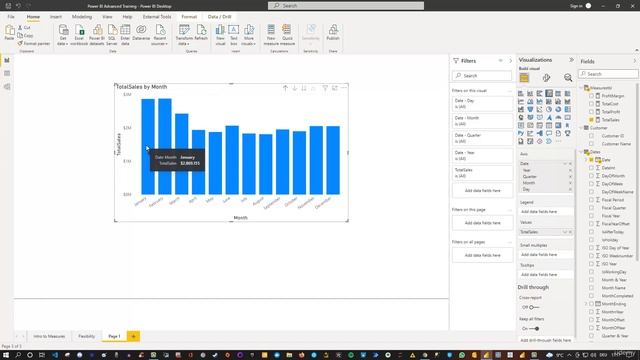The height and width of the screenshot is (360, 640).
Task: Click the title bar Search box
Action: [346, 6]
